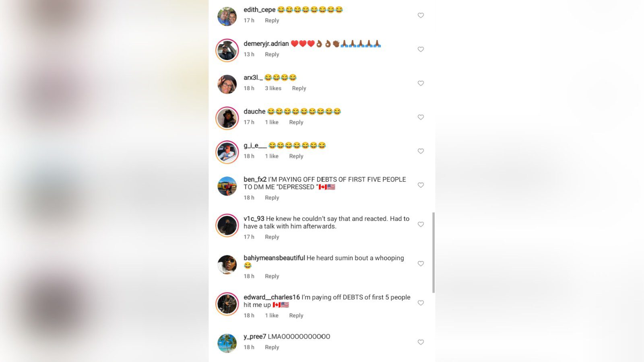Reply to edith_cepe's comment

pyautogui.click(x=272, y=21)
